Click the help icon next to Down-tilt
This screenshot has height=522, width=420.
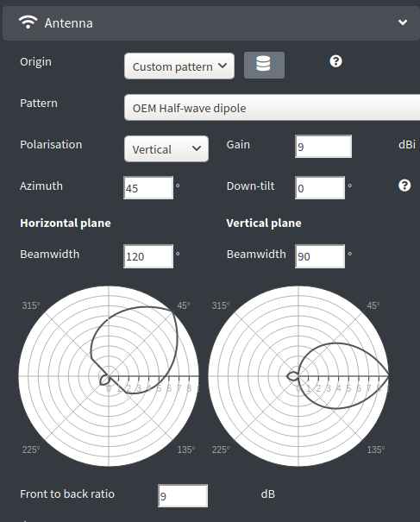[x=404, y=186]
